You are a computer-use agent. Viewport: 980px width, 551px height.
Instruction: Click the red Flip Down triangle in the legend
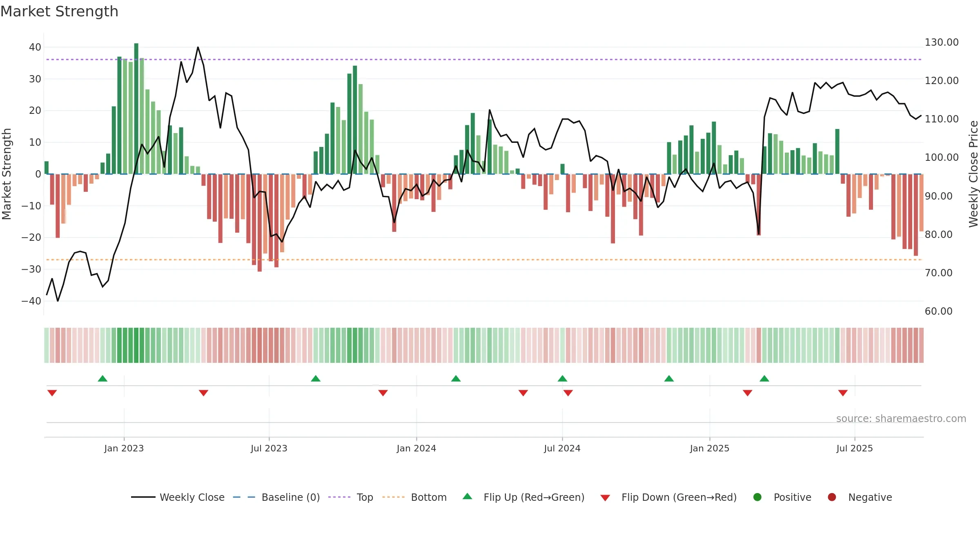pyautogui.click(x=605, y=498)
